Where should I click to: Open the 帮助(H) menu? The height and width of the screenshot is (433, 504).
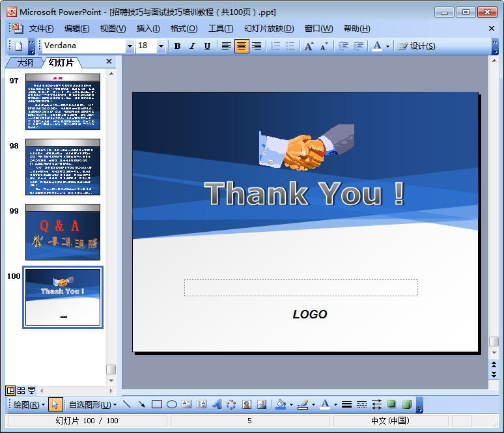point(357,29)
